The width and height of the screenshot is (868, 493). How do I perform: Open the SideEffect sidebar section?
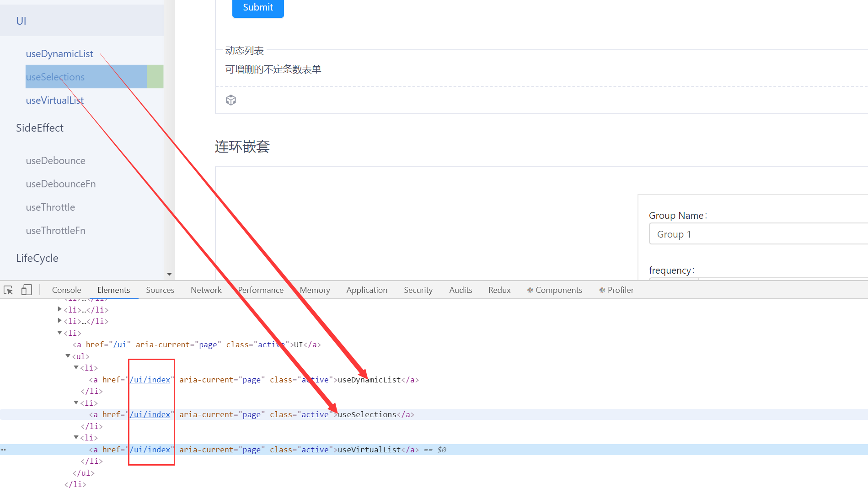pyautogui.click(x=40, y=128)
